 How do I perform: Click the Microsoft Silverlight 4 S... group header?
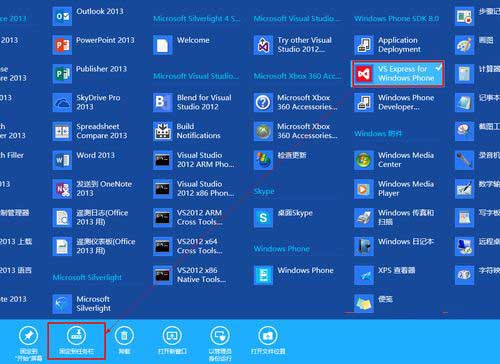[x=196, y=19]
